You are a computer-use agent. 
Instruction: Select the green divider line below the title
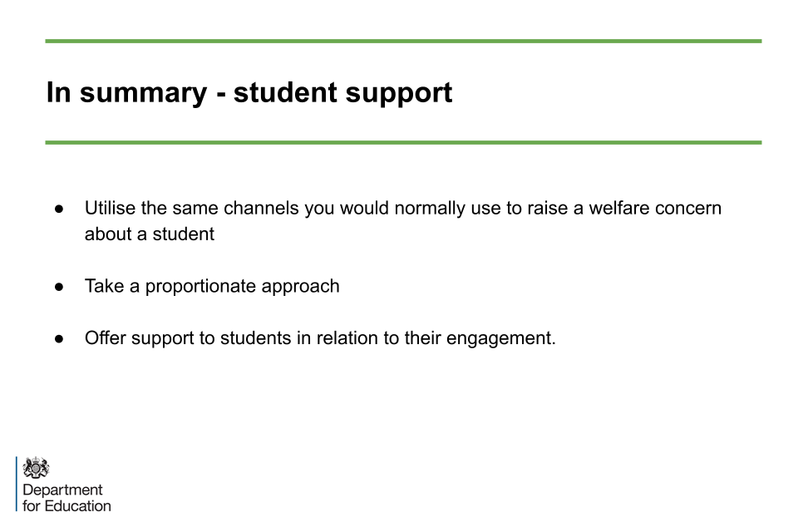click(403, 143)
